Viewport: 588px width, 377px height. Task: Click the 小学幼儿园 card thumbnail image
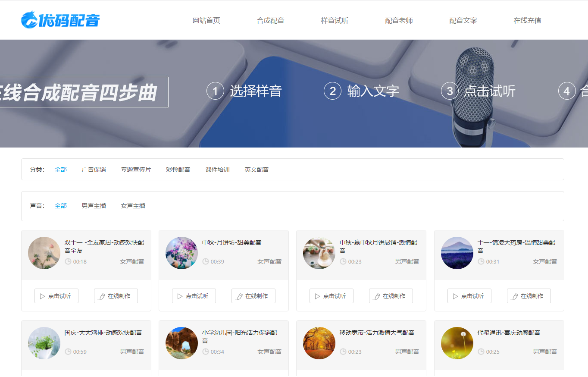181,343
